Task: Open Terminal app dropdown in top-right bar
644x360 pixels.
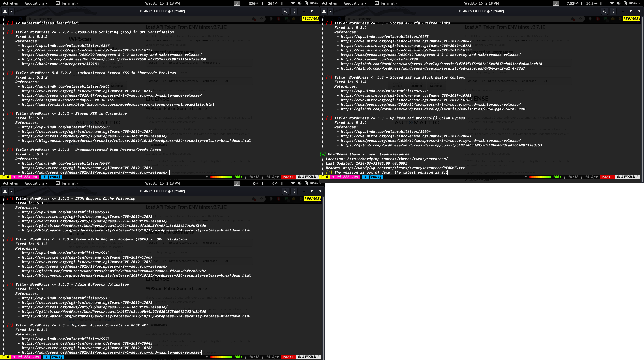Action: [386, 3]
